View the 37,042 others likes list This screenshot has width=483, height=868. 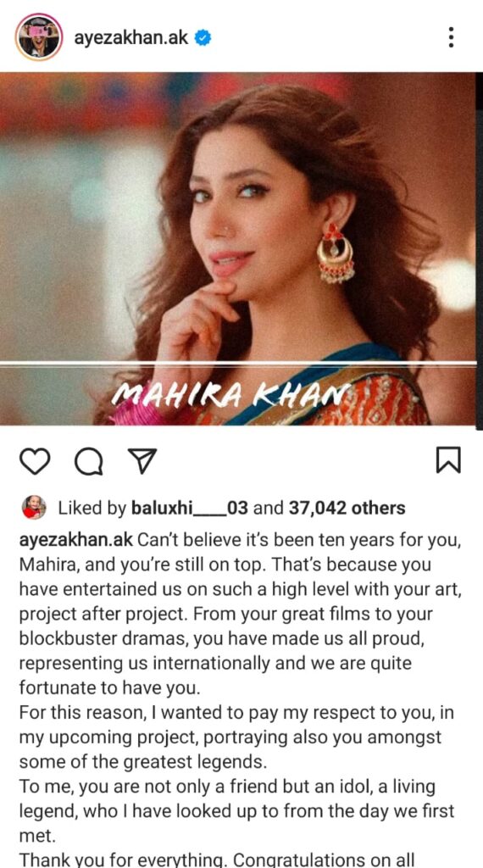click(347, 508)
